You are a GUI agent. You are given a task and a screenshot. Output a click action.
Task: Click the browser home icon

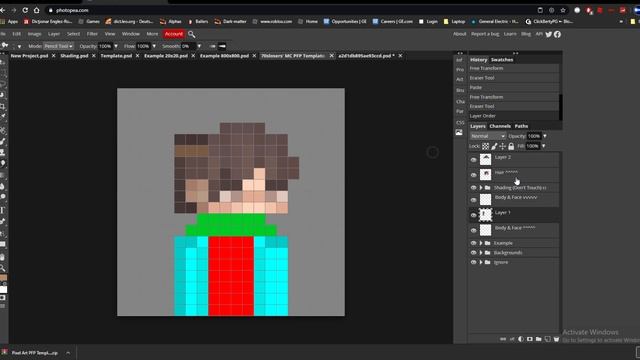click(x=36, y=10)
